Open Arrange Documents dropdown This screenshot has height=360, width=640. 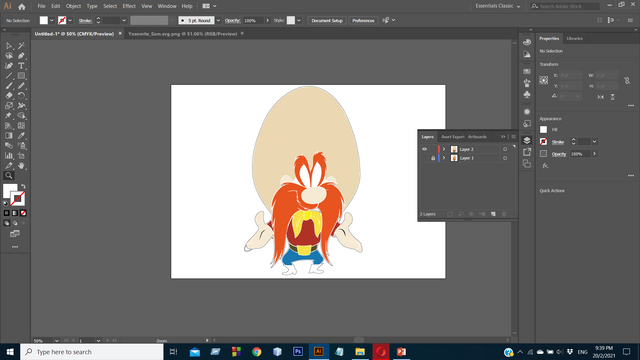click(209, 6)
